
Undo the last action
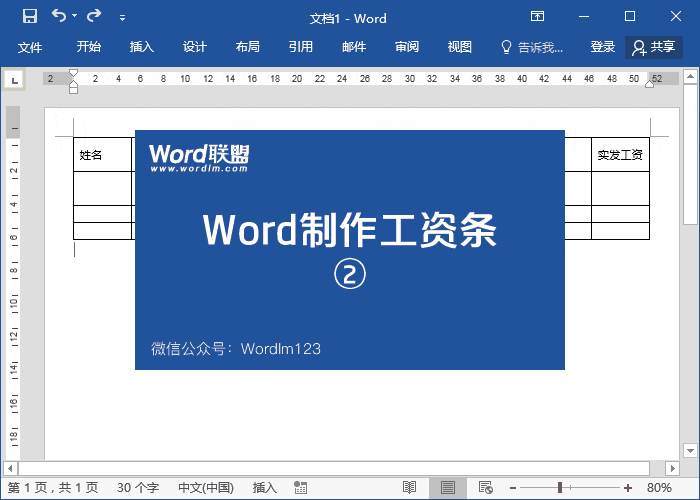[x=58, y=16]
